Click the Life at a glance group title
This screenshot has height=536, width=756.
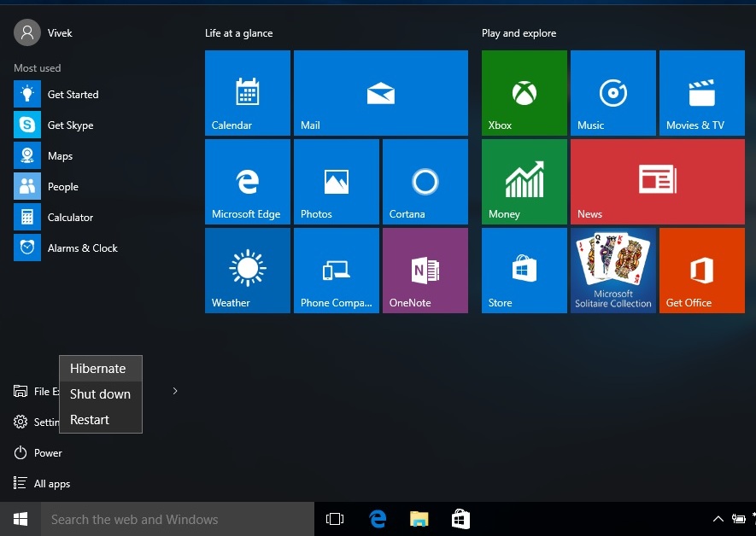[238, 33]
